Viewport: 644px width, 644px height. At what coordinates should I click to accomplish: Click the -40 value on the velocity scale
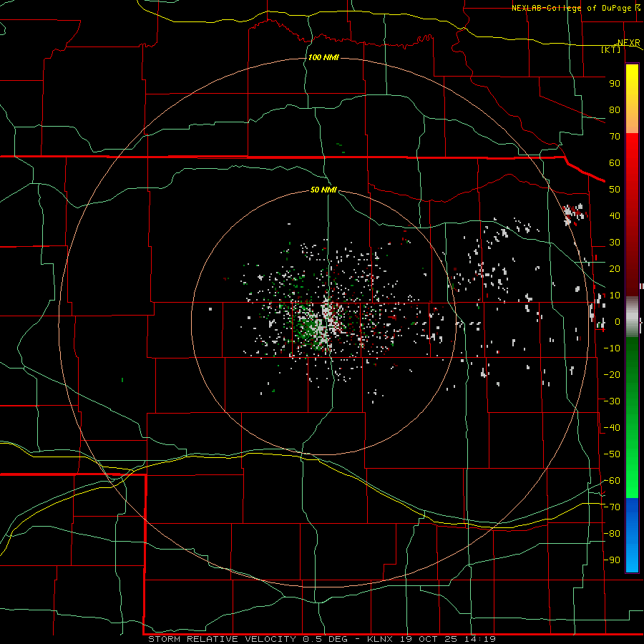pos(612,428)
